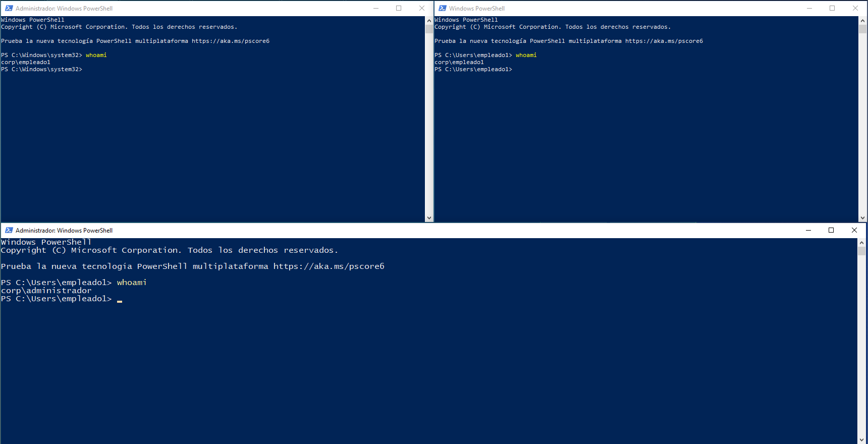This screenshot has height=444, width=868.
Task: Click the aka.ms/pscore6 URL in bottom window
Action: tap(329, 266)
